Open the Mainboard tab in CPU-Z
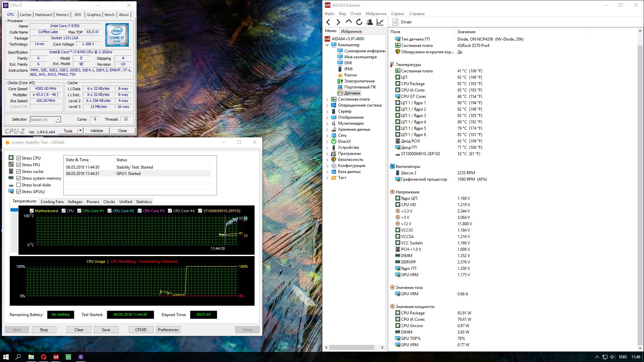Image resolution: width=644 pixels, height=362 pixels. click(44, 15)
